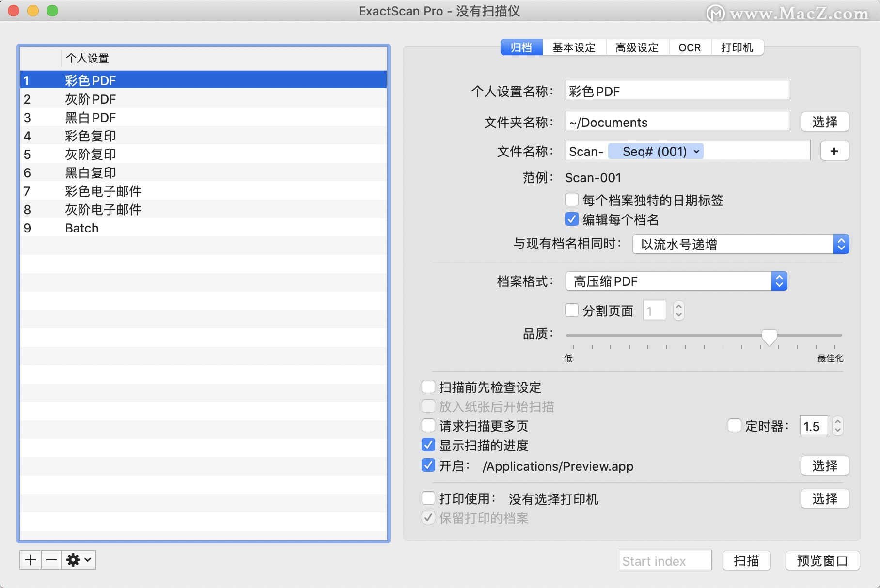
Task: Remove selected profile with the minus button
Action: pos(51,560)
